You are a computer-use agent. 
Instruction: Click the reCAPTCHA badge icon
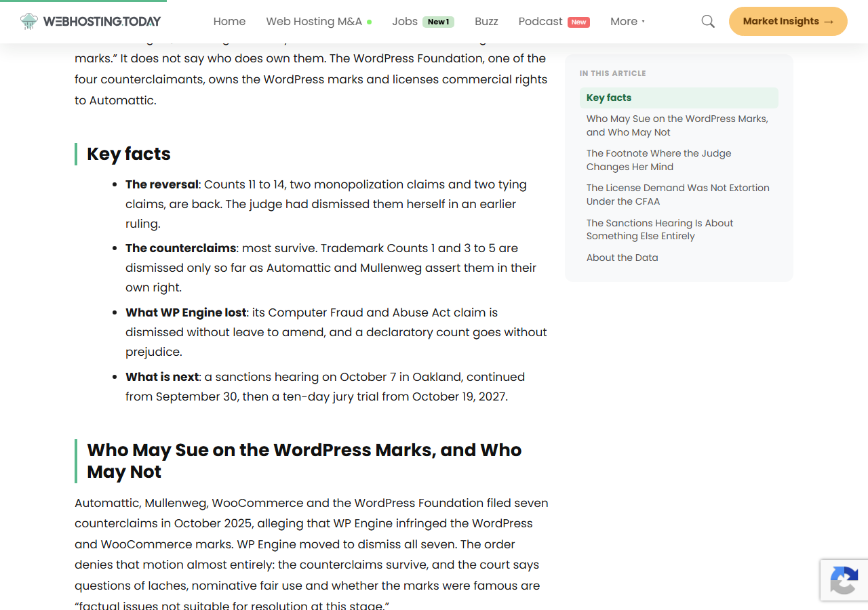point(844,580)
